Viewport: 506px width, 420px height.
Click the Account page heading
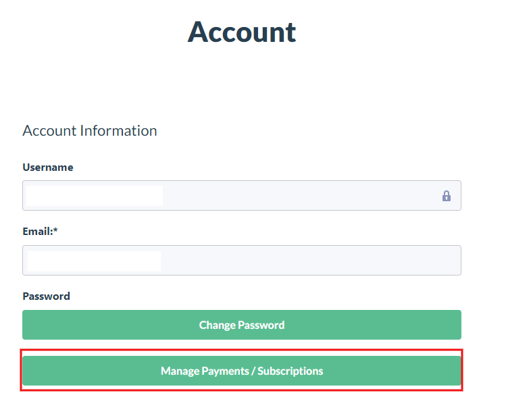[x=241, y=32]
